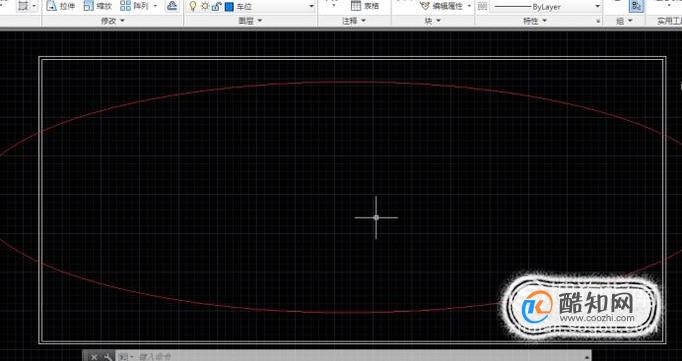Open the ByLayer linetype dropdown
The width and height of the screenshot is (682, 361).
pyautogui.click(x=546, y=7)
